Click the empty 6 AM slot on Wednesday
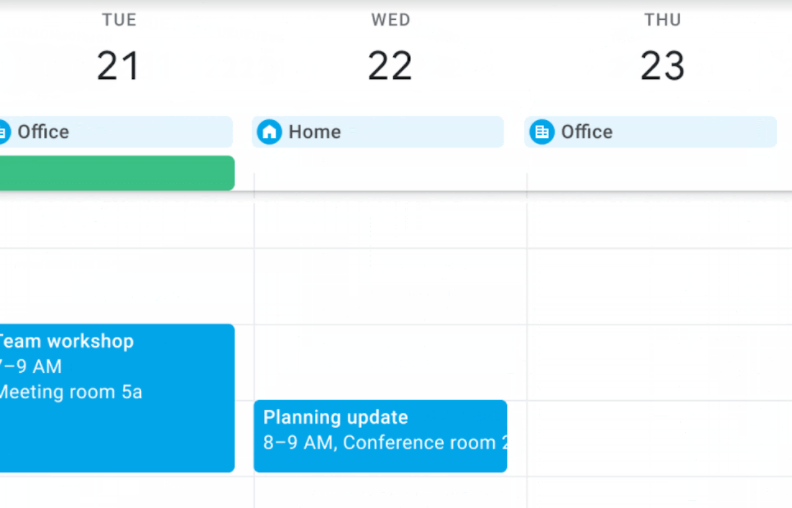This screenshot has height=508, width=792. [x=390, y=286]
